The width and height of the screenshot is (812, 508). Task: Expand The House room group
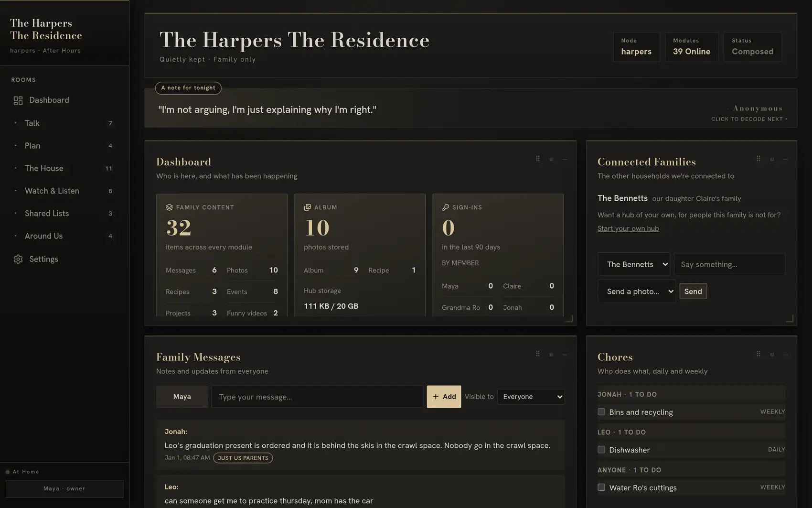pyautogui.click(x=64, y=168)
